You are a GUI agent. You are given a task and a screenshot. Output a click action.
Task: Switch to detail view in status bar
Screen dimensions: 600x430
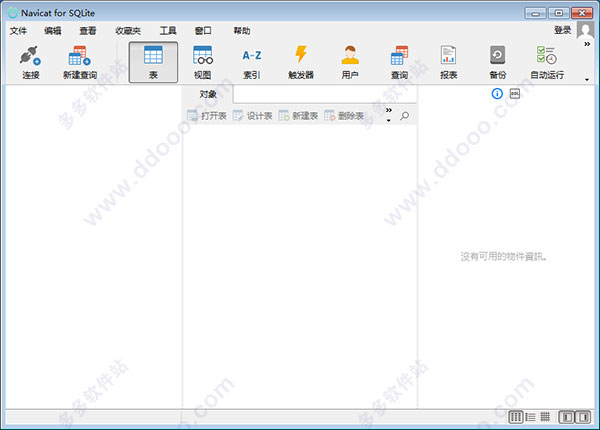545,417
